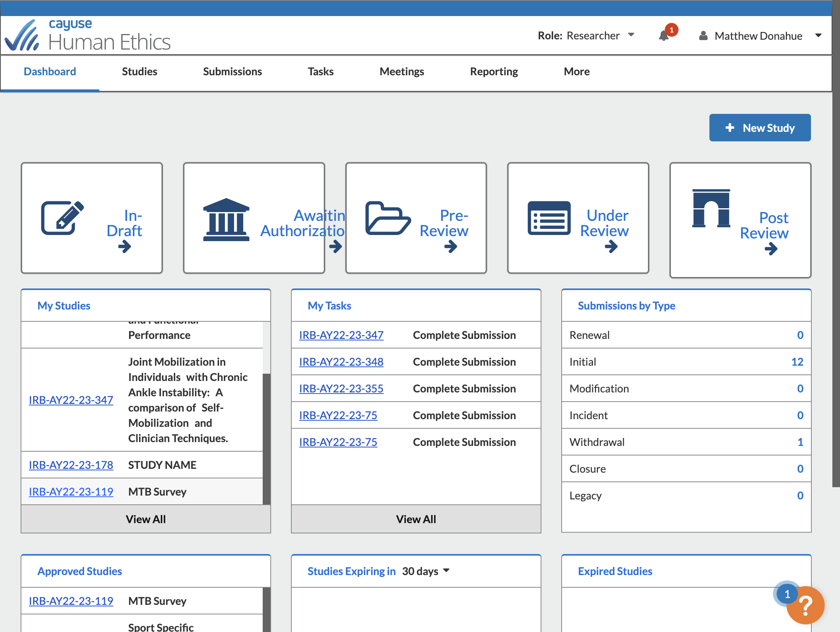
Task: Go to the Tasks tab
Action: (x=321, y=72)
